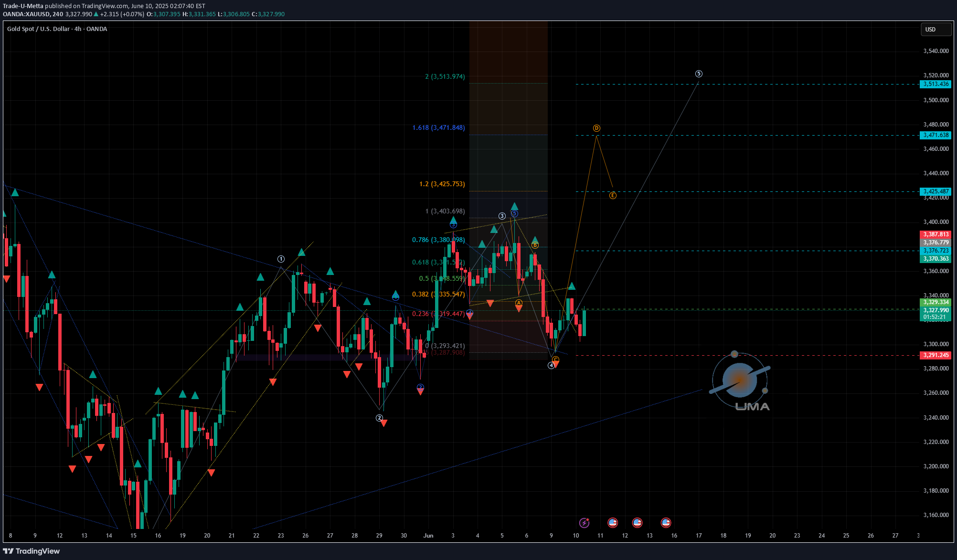Viewport: 957px width, 560px height.
Task: Click the Gold Spot / U.S. Dollar legend title
Action: coord(57,29)
